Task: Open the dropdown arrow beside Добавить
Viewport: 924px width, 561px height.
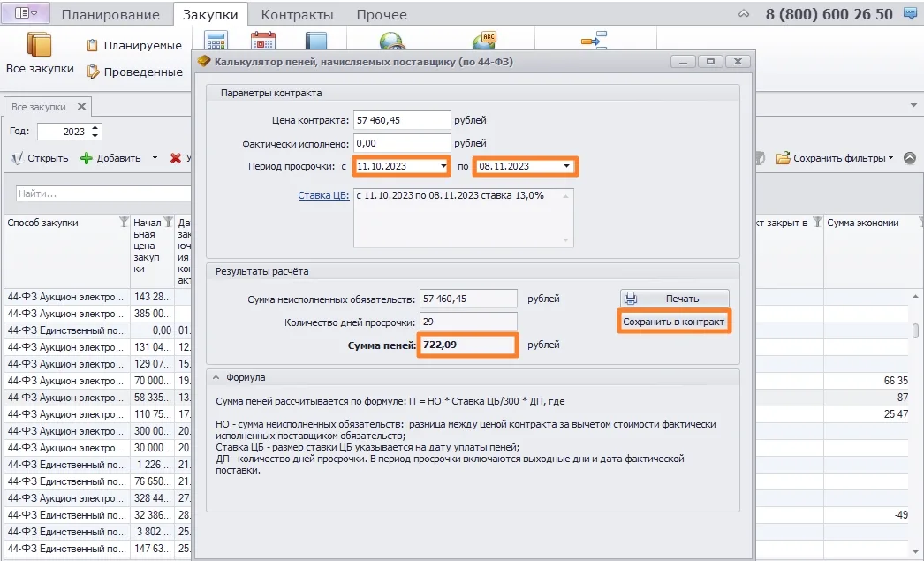Action: point(155,158)
